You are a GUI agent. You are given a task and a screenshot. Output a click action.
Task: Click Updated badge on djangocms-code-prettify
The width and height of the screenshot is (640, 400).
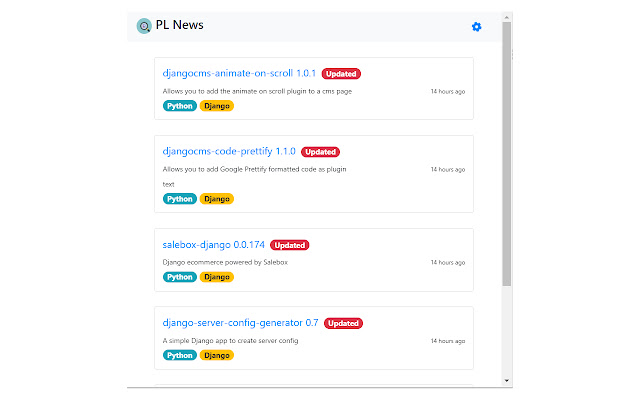click(320, 152)
